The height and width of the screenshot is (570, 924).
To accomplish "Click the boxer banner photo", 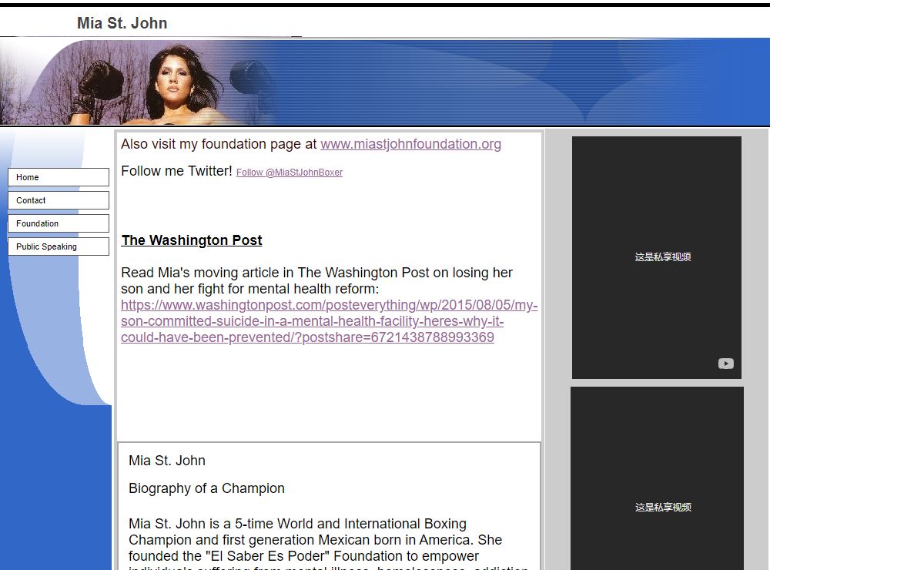I will (x=139, y=82).
